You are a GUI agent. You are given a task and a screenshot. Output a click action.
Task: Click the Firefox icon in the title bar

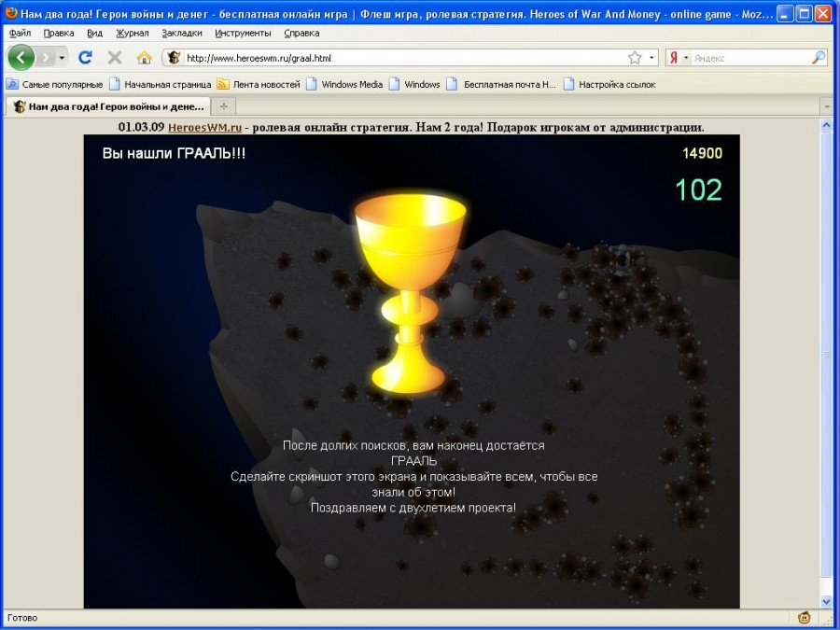tap(10, 13)
